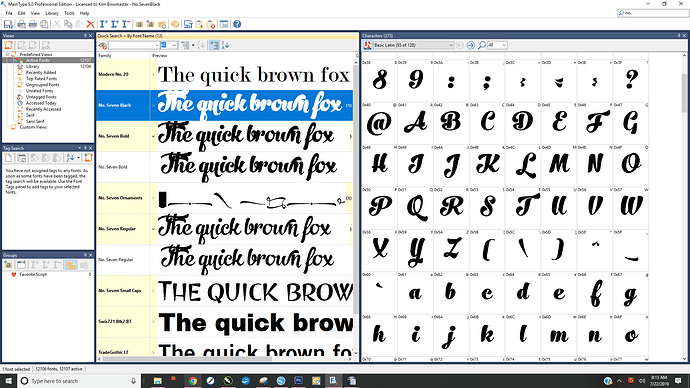Click the package box icon in the toolbar
690x388 pixels.
[x=175, y=24]
